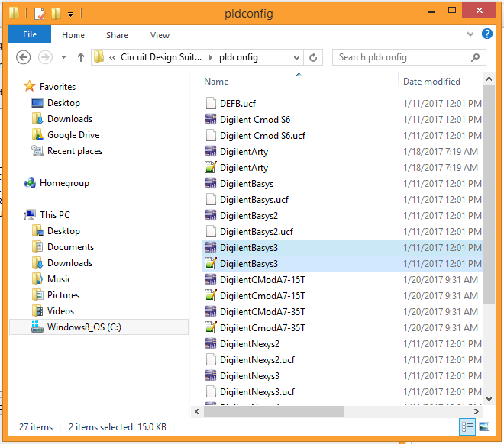The image size is (504, 444).
Task: Select DigilentNexys2.ucf file name
Action: coord(257,360)
